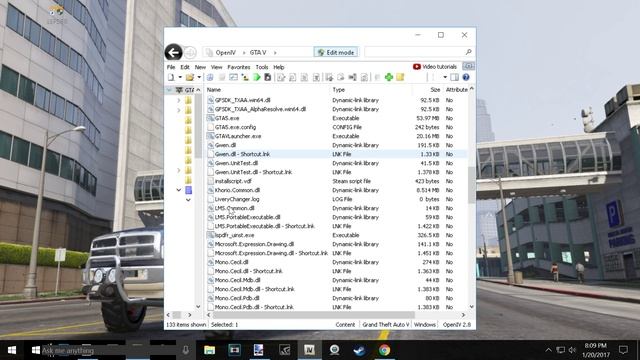Expand the second folder in tree
This screenshot has height=360, width=640.
(178, 110)
